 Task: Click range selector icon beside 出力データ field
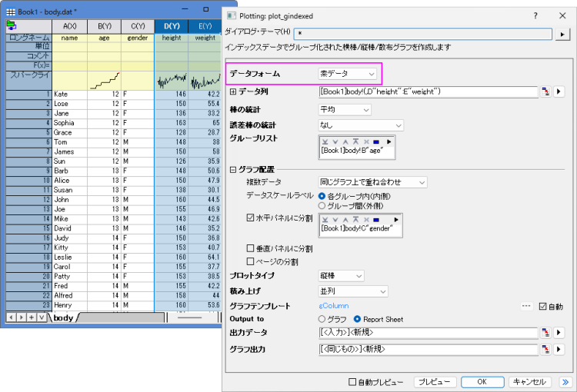(x=545, y=332)
